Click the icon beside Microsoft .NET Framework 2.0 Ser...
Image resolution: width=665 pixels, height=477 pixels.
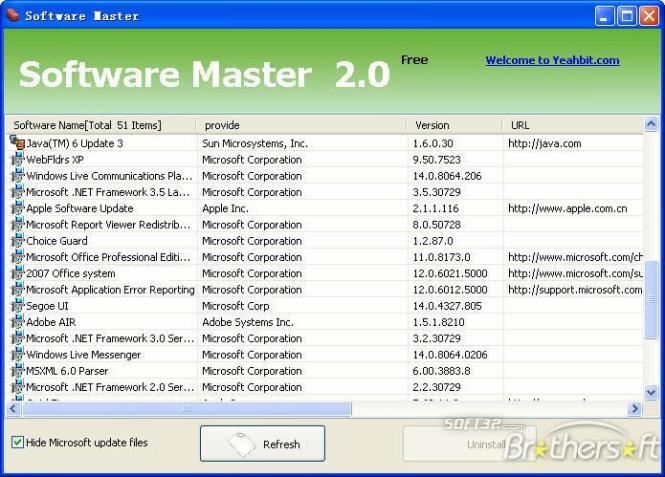click(17, 387)
